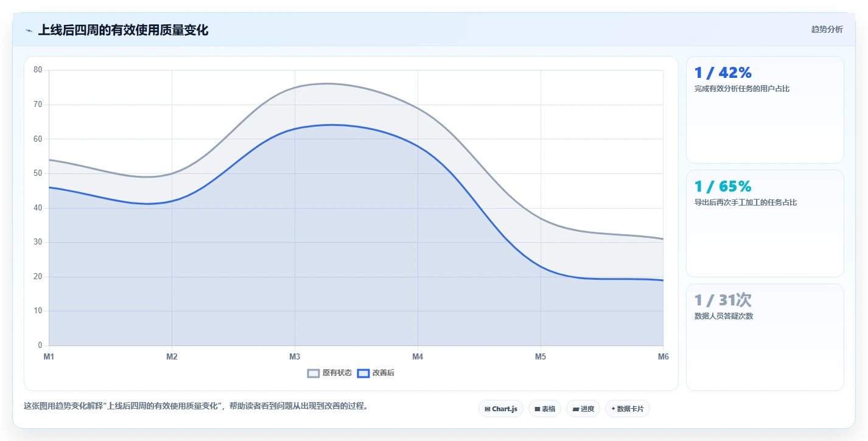Screen dimensions: 868x441
Task: Open the 1 / 65% data card
Action: [765, 223]
